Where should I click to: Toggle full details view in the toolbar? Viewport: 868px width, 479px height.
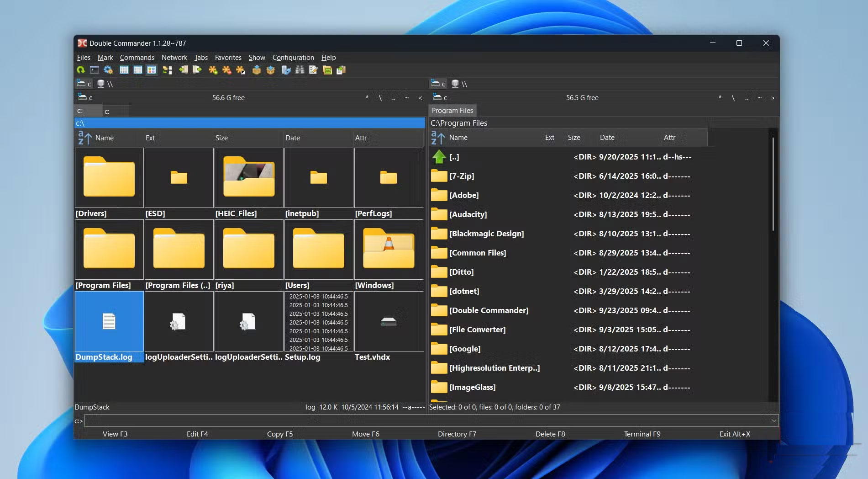point(137,69)
